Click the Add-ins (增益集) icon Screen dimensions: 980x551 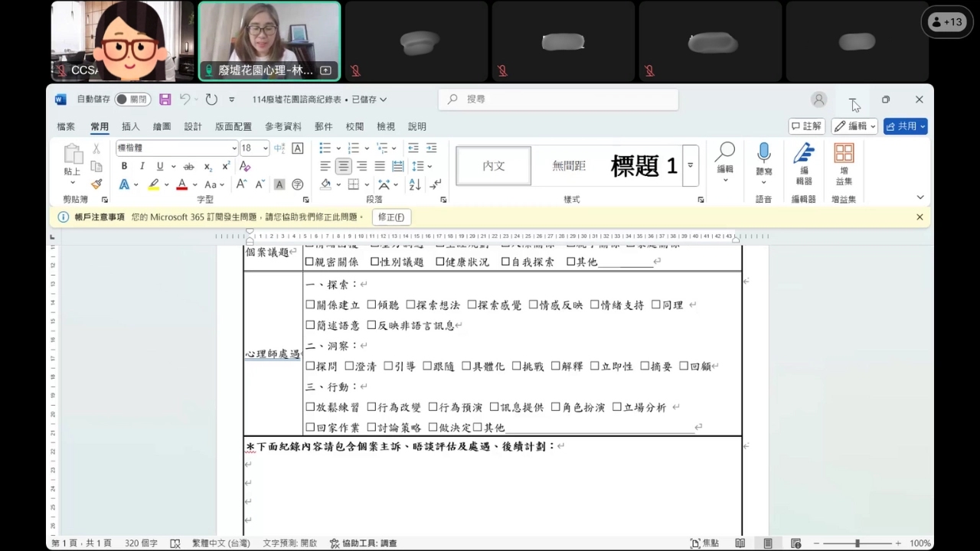pos(844,153)
